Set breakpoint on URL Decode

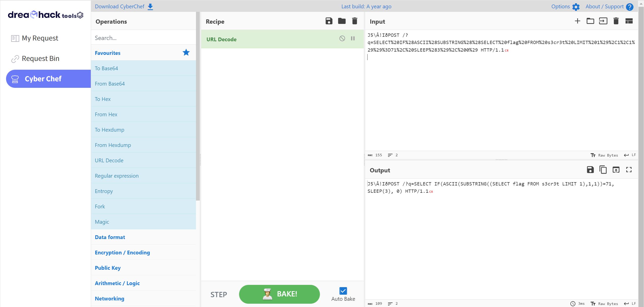click(x=353, y=39)
